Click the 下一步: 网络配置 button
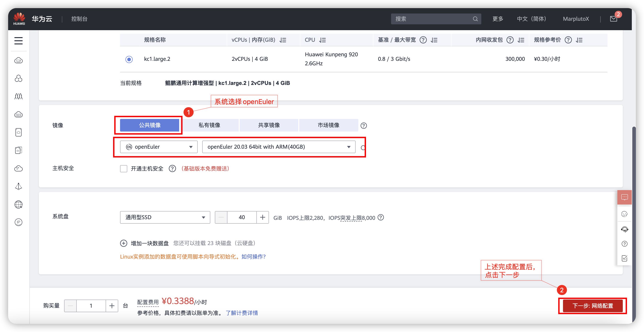 coord(593,306)
